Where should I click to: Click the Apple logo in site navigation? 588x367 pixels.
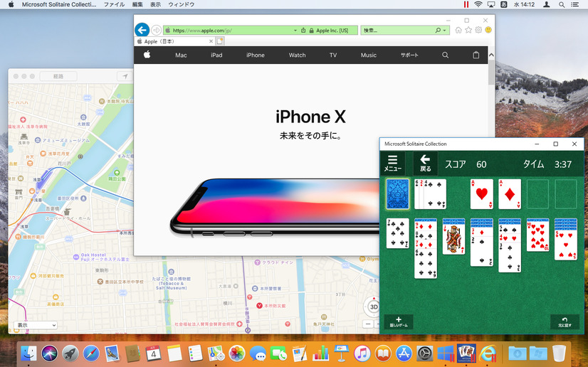pos(147,55)
